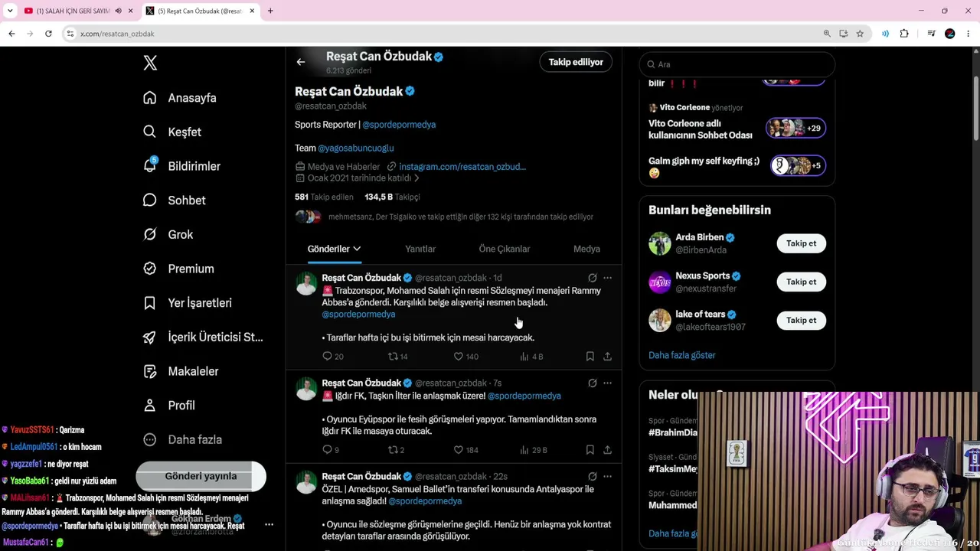The height and width of the screenshot is (551, 980).
Task: Reload the page in Chrome
Action: pyautogui.click(x=48, y=34)
